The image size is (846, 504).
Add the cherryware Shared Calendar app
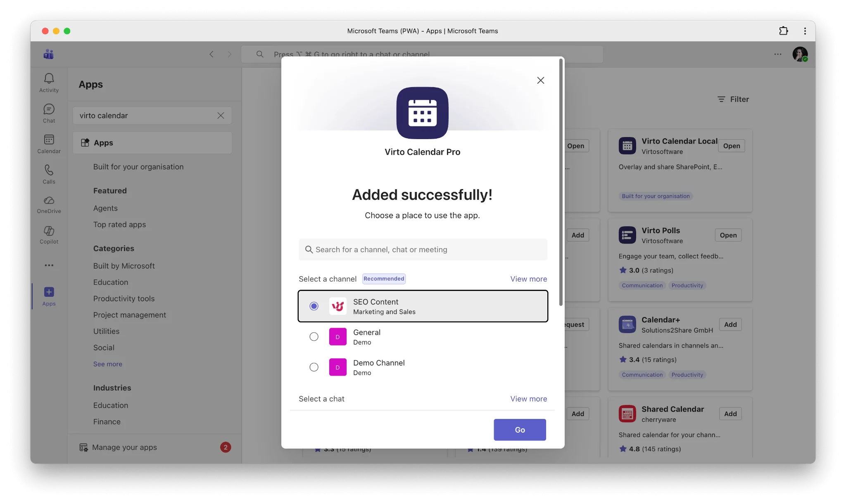click(730, 414)
